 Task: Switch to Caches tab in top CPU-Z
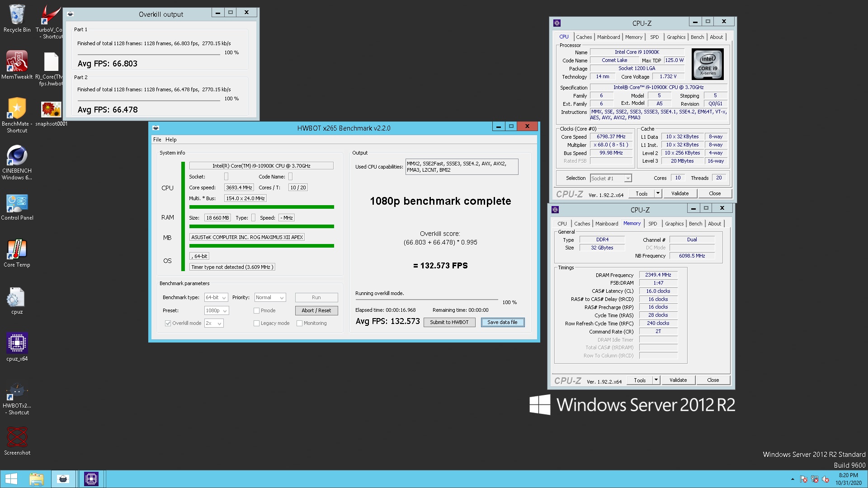tap(584, 37)
